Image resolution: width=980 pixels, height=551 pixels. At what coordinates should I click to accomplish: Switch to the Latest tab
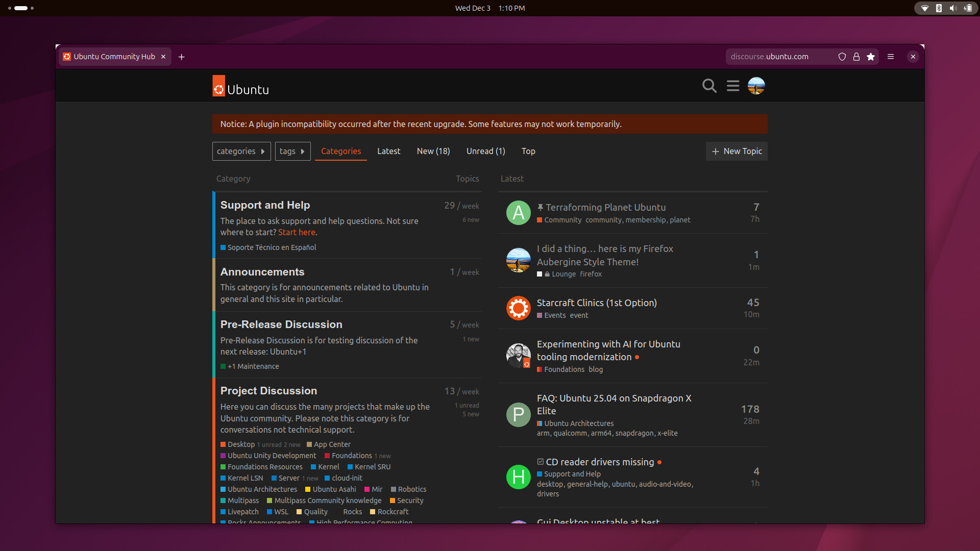(388, 151)
